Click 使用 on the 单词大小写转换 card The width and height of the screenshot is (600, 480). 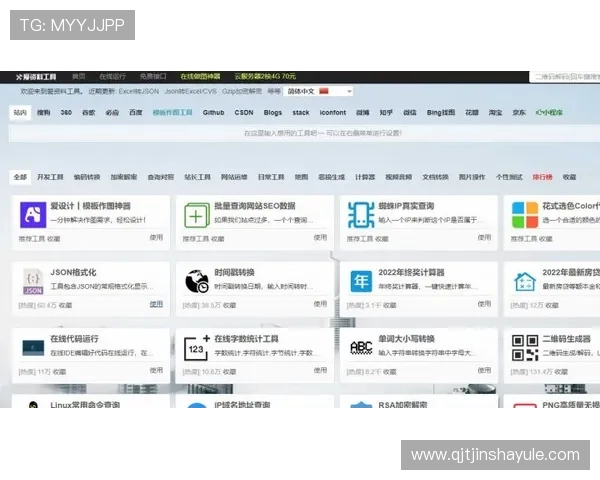point(484,370)
